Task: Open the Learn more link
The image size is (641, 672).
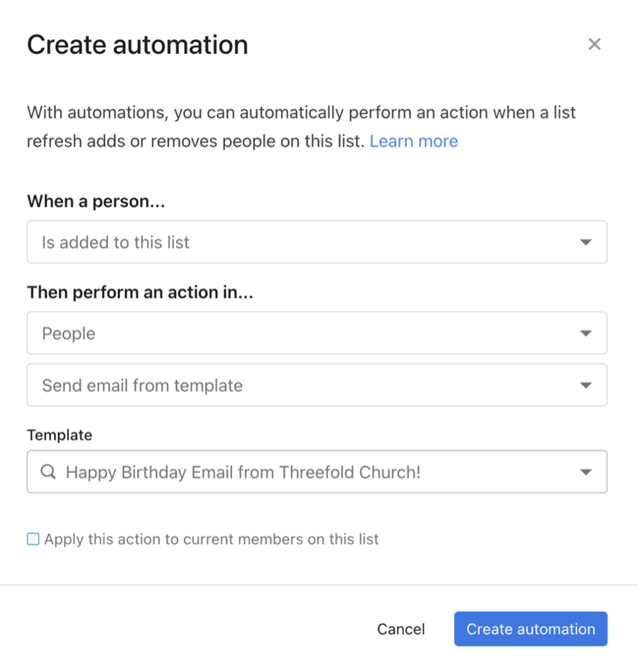Action: [415, 142]
